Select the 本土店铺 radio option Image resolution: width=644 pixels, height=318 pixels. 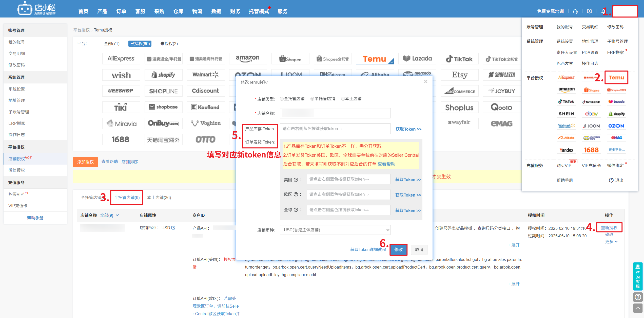coord(343,99)
